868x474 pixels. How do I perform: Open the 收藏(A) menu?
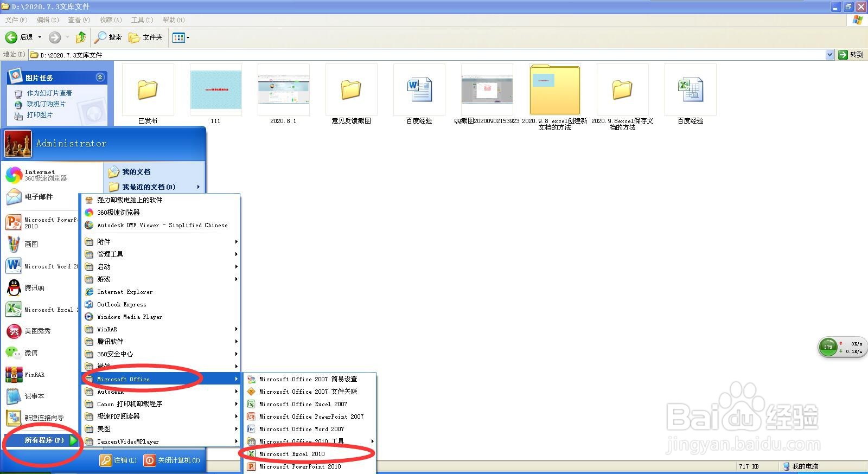[111, 20]
